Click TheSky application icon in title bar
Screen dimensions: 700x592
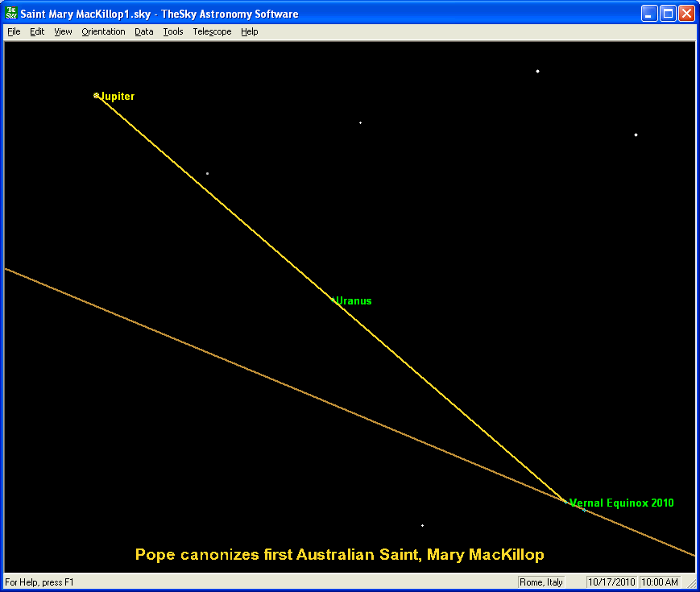click(11, 14)
